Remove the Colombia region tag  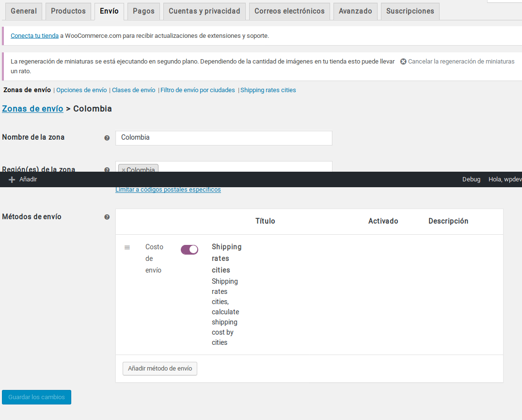point(124,170)
